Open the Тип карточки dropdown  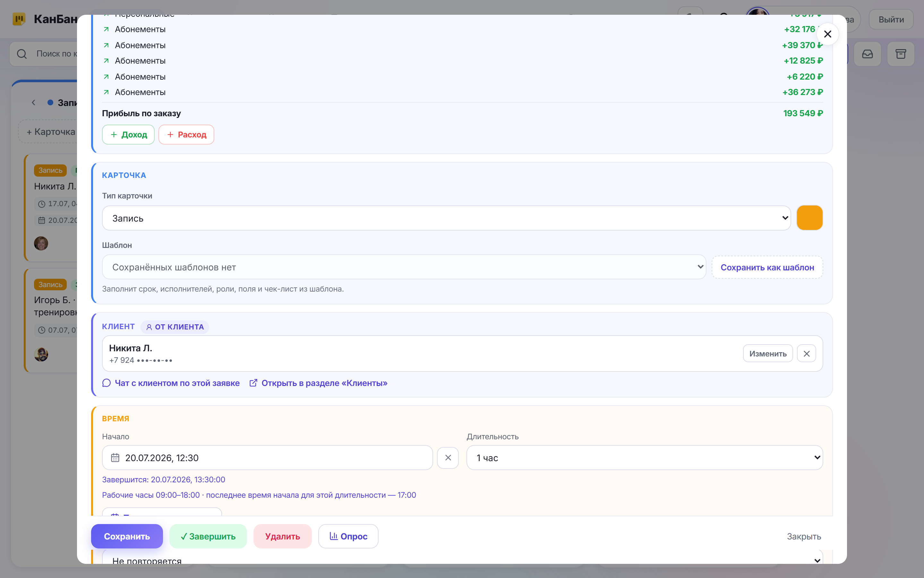446,218
